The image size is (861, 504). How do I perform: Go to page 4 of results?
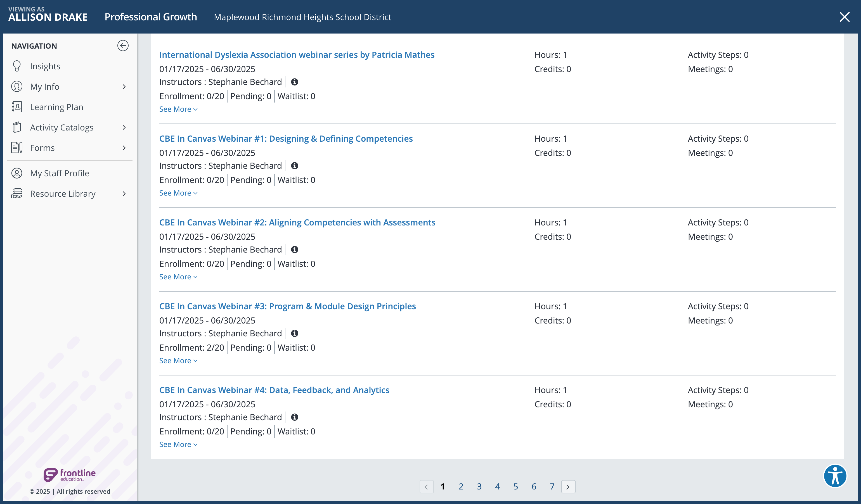point(498,487)
